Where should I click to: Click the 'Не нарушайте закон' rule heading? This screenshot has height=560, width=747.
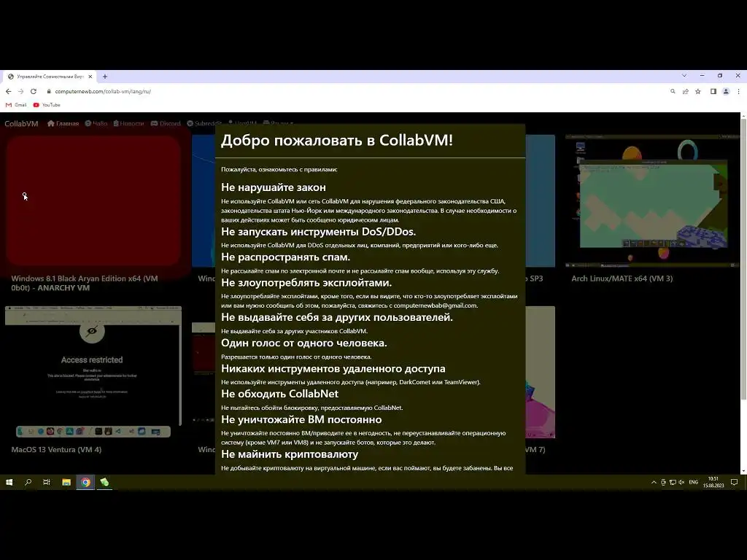click(274, 187)
